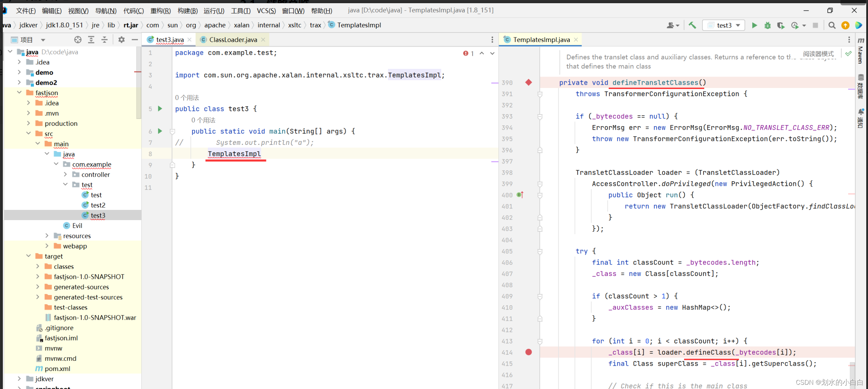Toggle breakpoint on line 414
The height and width of the screenshot is (389, 868).
528,352
